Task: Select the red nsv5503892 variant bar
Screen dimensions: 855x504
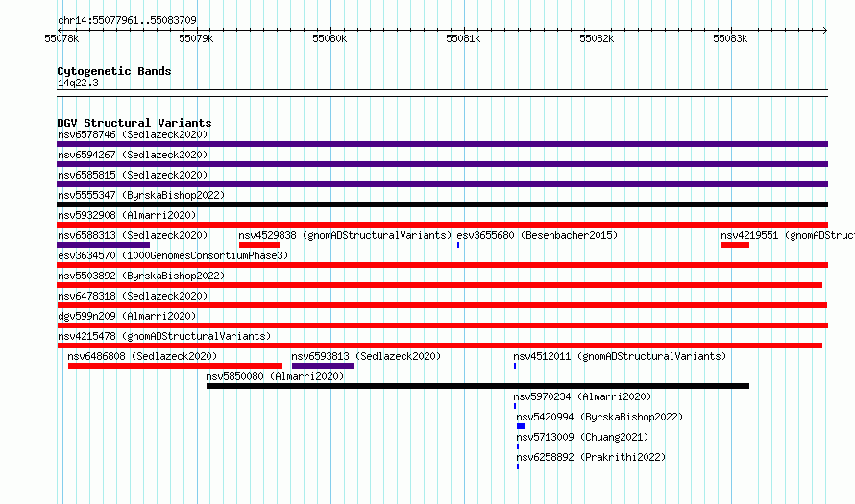Action: pyautogui.click(x=439, y=285)
